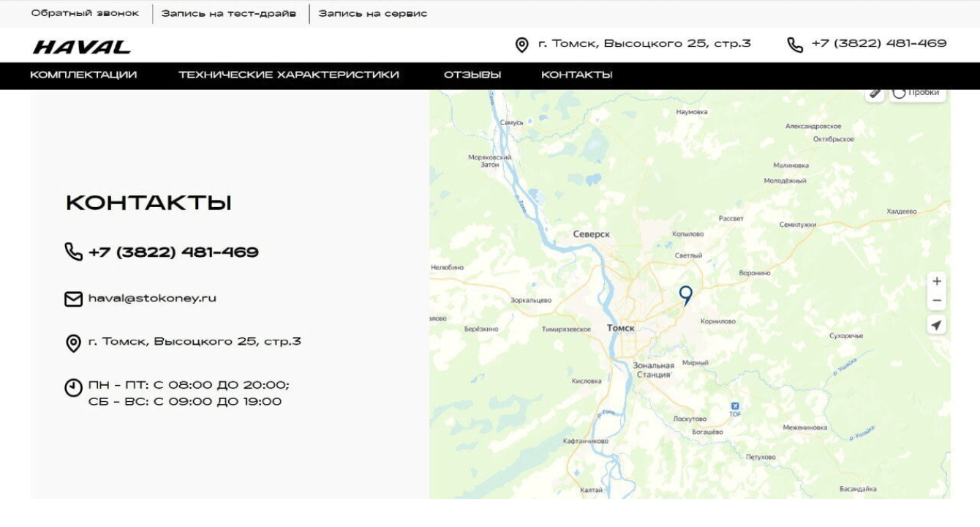Click the Халдеево label on the map
Screen dimensions: 980x527
tap(902, 212)
